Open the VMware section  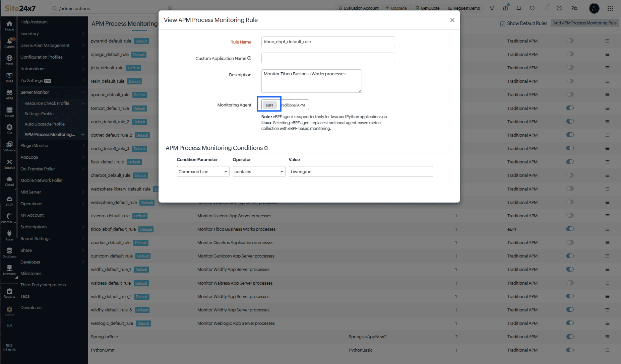[x=9, y=147]
